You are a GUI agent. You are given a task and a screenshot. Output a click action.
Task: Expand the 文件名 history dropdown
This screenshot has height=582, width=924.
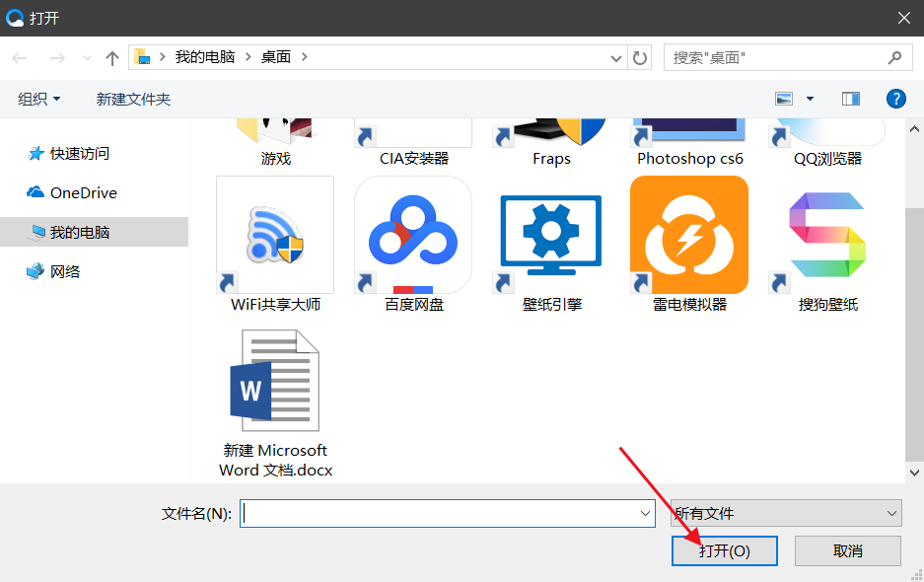tap(645, 513)
